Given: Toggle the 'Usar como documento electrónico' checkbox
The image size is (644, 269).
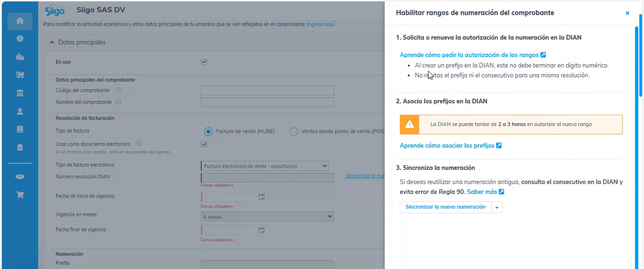Looking at the screenshot, I should [x=204, y=144].
